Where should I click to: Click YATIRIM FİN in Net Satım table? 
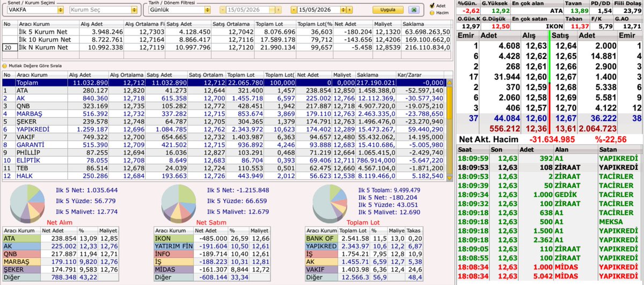[x=173, y=246]
